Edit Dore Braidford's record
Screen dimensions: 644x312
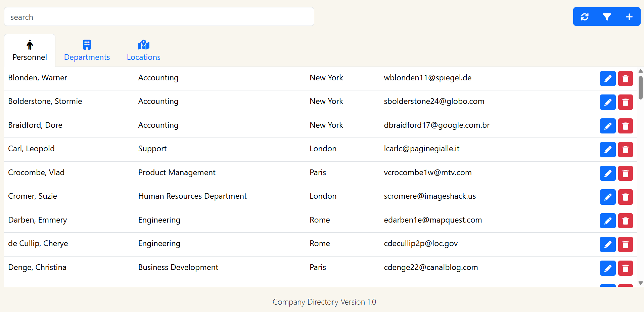pyautogui.click(x=608, y=126)
